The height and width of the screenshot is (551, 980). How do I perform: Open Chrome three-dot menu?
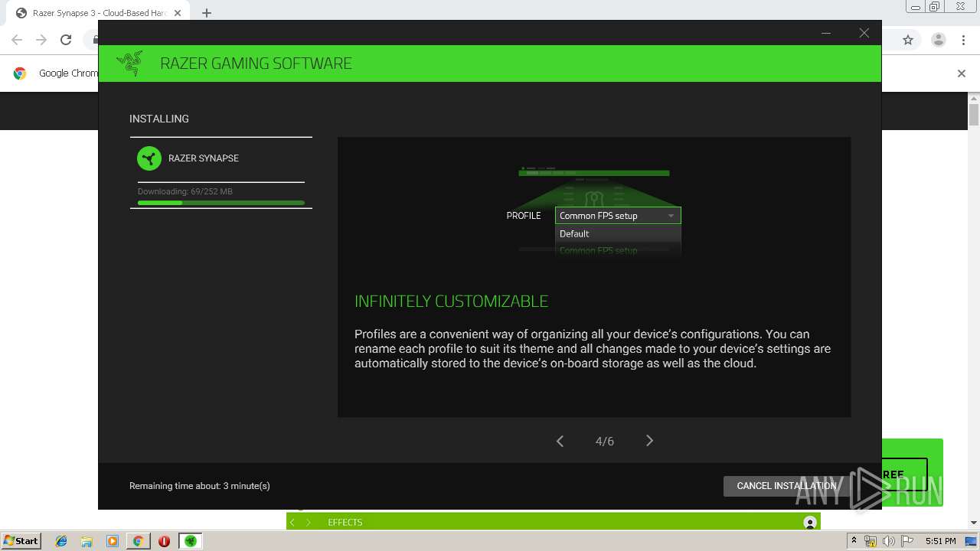(963, 40)
